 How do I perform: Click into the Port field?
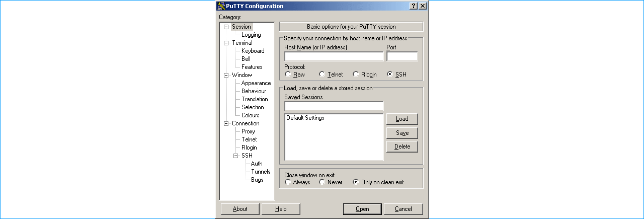click(x=401, y=56)
